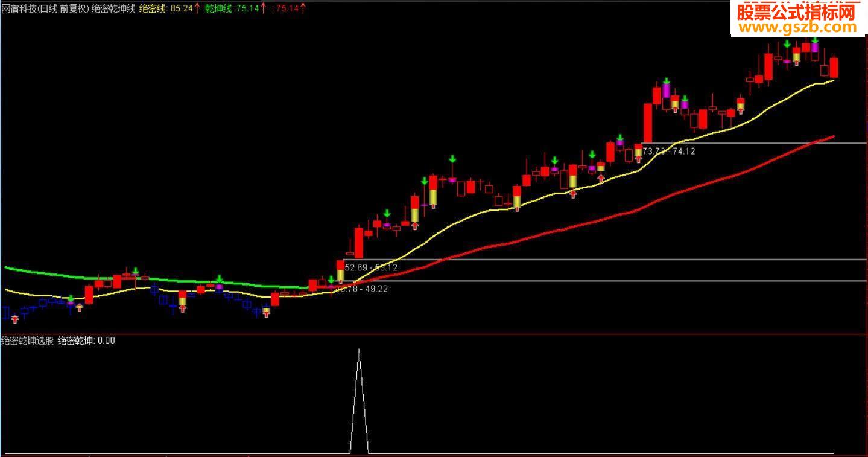The height and width of the screenshot is (457, 868).
Task: Click the 绝密乾坤: 0.00 value readout
Action: pyautogui.click(x=86, y=340)
